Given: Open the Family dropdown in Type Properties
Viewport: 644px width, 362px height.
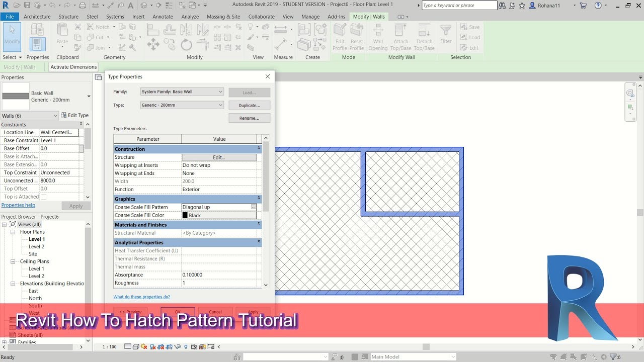Looking at the screenshot, I should pyautogui.click(x=182, y=92).
